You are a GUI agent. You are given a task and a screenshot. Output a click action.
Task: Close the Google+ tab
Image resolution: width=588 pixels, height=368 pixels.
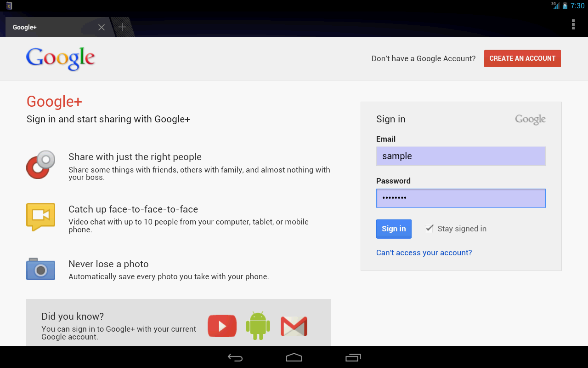point(102,27)
